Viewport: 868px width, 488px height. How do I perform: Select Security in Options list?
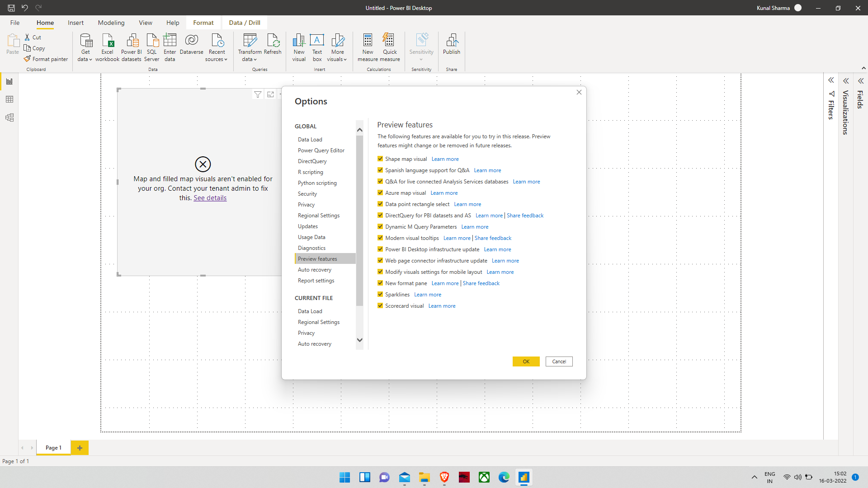pos(307,194)
